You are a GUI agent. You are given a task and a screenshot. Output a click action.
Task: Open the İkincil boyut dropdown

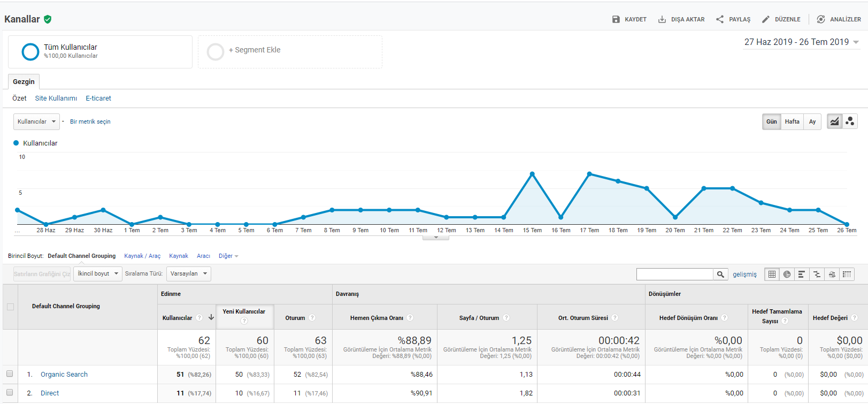click(98, 273)
